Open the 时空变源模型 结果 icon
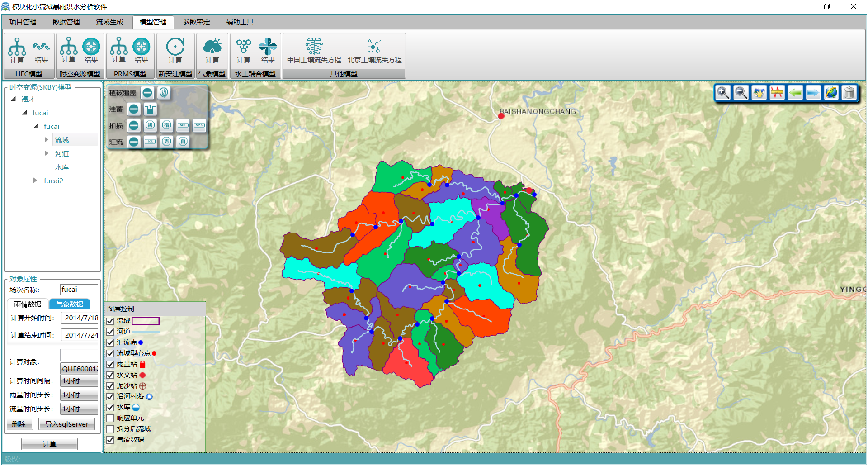This screenshot has width=868, height=466. (x=91, y=50)
